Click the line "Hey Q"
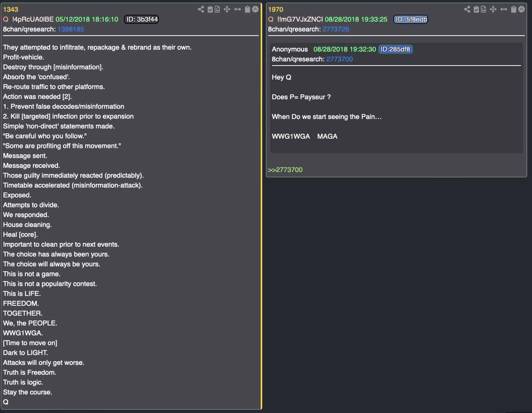 282,77
